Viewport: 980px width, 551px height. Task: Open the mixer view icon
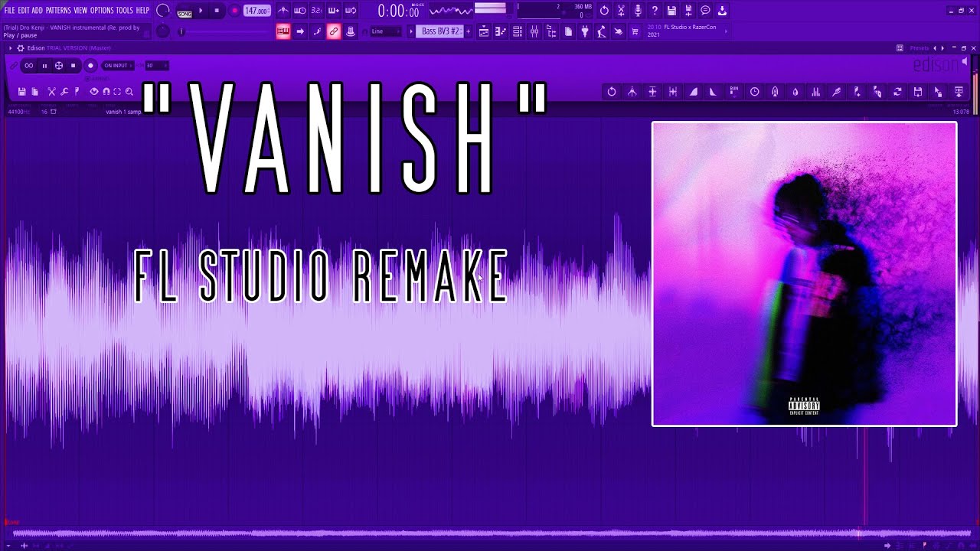[534, 31]
